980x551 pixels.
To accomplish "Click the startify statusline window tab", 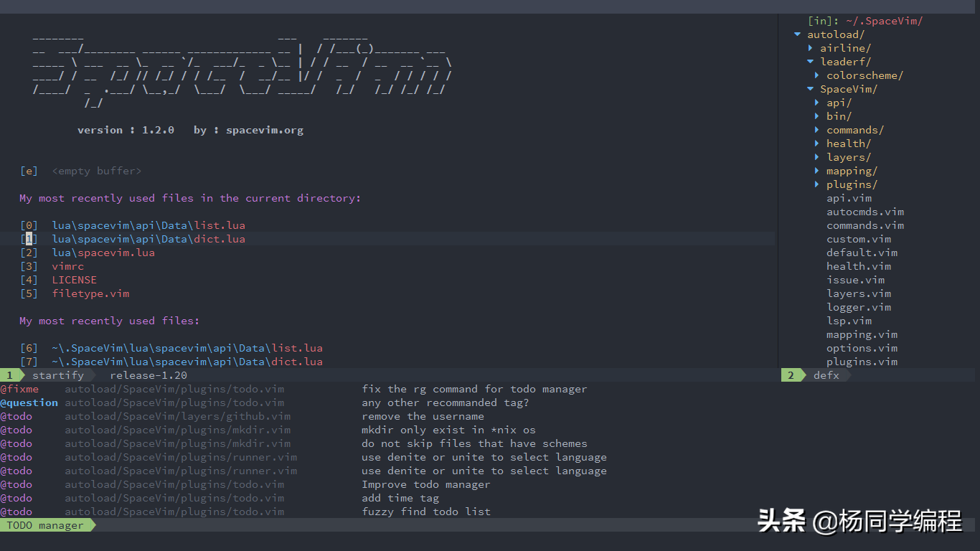I will [x=57, y=375].
